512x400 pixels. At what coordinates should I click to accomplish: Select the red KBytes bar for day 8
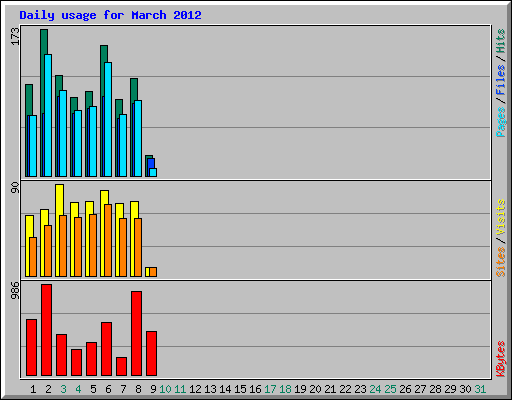[136, 333]
